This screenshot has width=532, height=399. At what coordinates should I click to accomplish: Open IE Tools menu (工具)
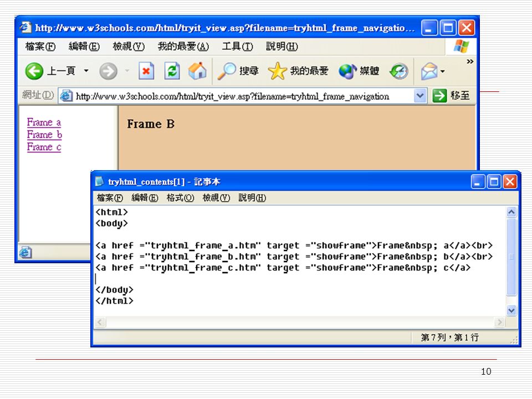(x=237, y=46)
